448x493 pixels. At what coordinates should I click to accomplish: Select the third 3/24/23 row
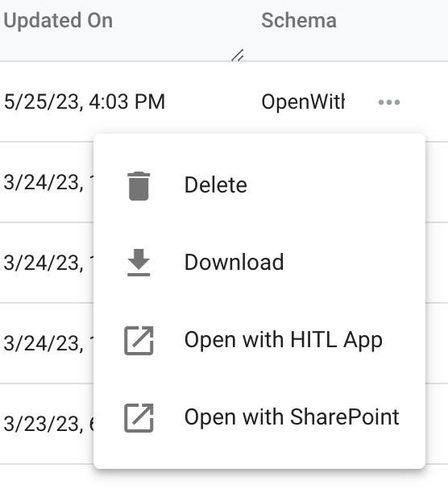pyautogui.click(x=47, y=343)
